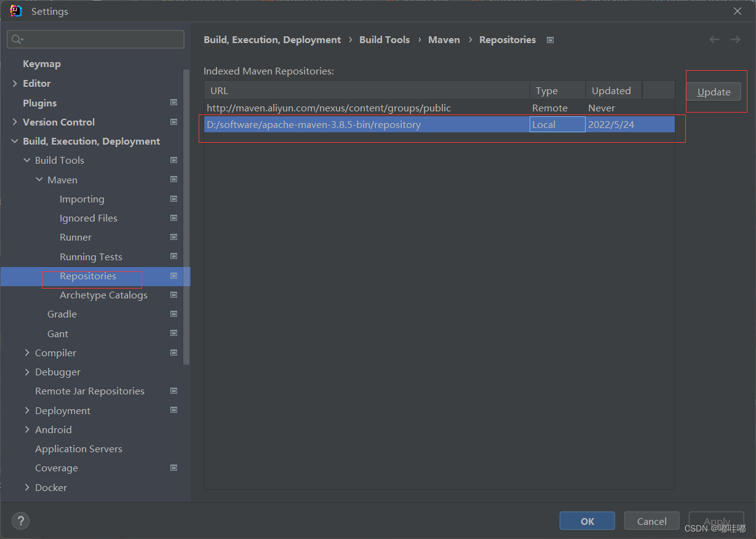Click the project-level icon beside Build Tools

(174, 160)
